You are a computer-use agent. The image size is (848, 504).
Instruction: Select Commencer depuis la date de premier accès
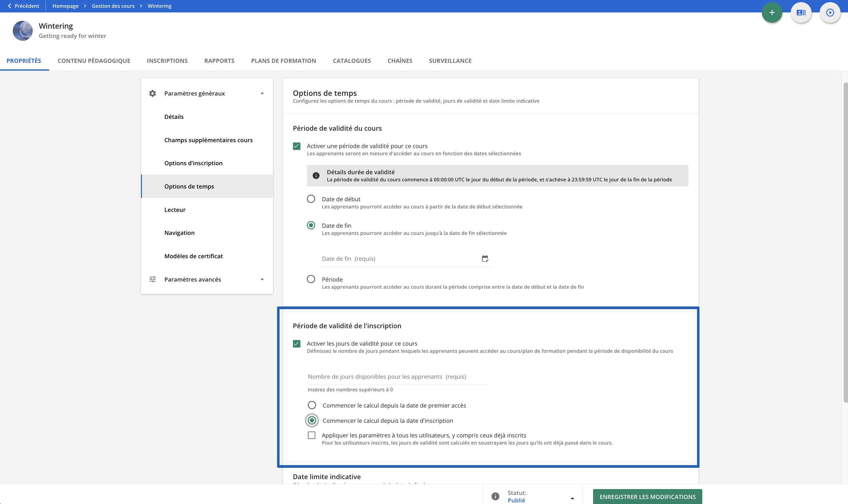click(312, 405)
